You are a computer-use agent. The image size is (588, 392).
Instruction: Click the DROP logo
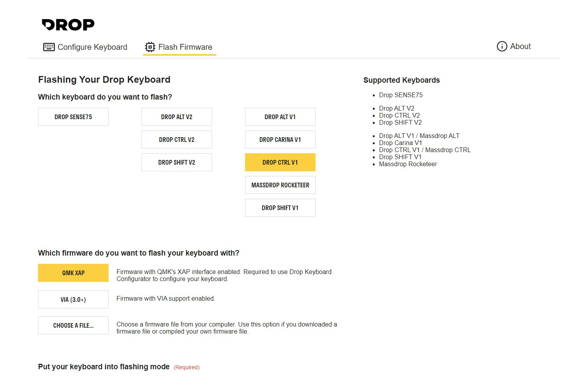click(x=68, y=24)
